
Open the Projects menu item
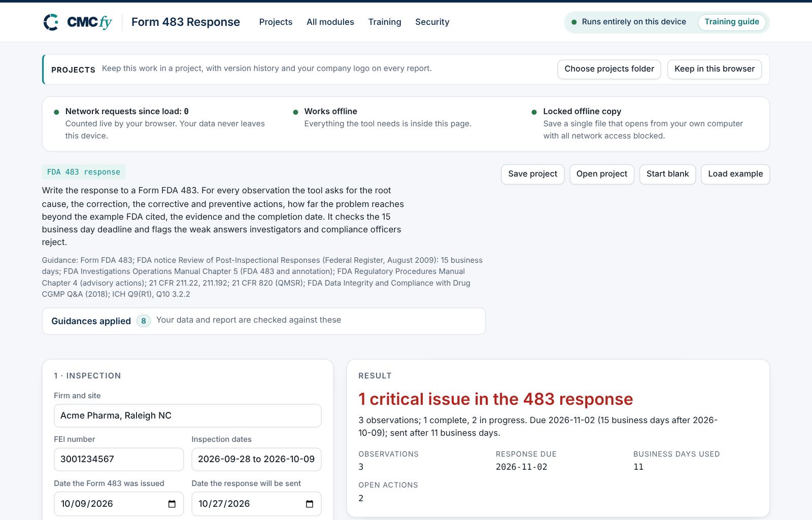point(276,22)
